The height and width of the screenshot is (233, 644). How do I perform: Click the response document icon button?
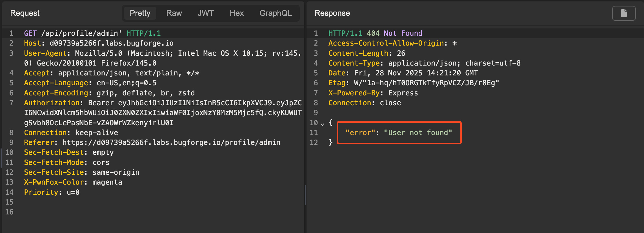(x=623, y=13)
